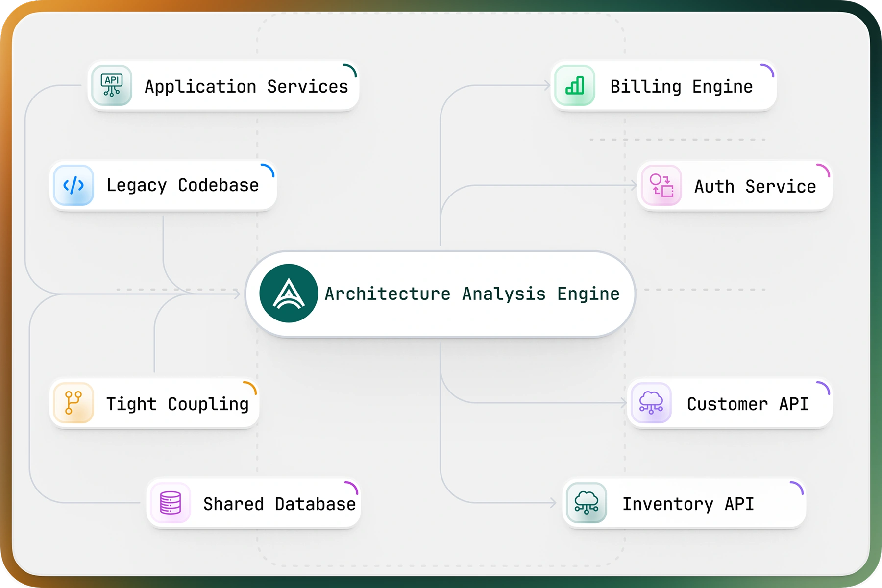Select the Customer API label
Screen dimensions: 882x588
747,404
